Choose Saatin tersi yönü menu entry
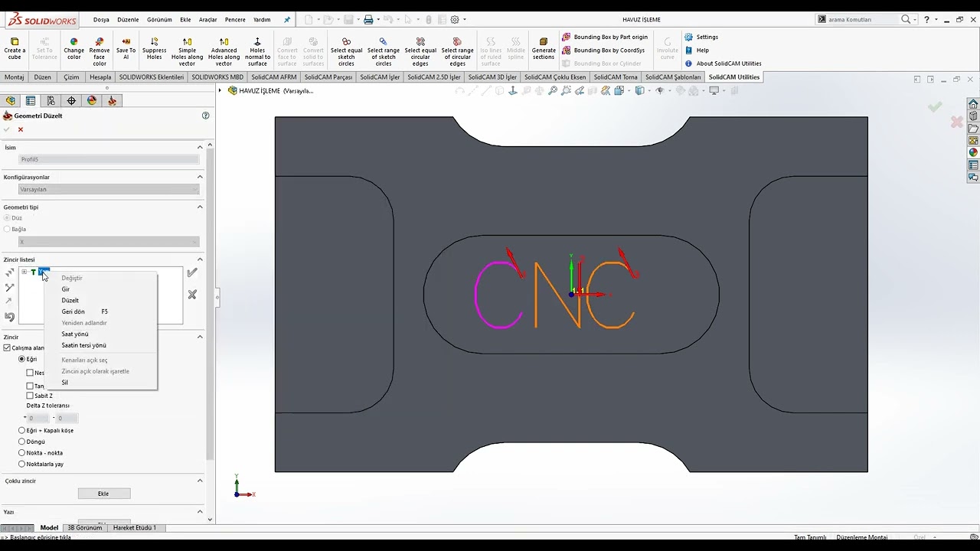 pos(83,345)
